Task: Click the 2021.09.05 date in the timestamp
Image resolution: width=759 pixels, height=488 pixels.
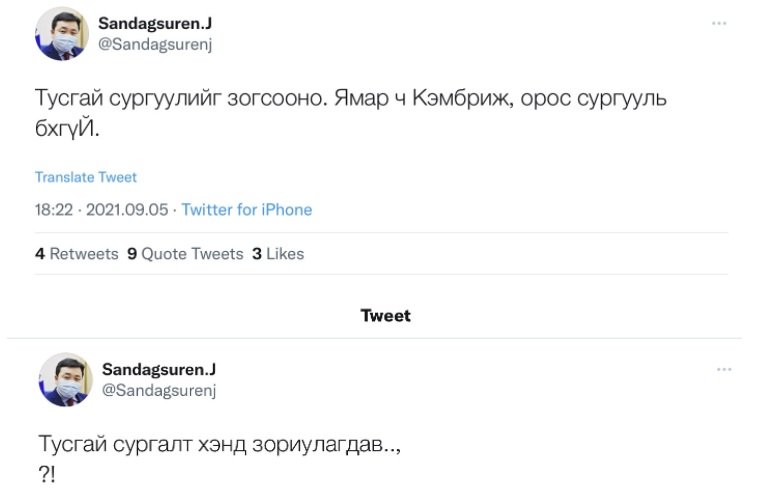Action: pyautogui.click(x=129, y=210)
